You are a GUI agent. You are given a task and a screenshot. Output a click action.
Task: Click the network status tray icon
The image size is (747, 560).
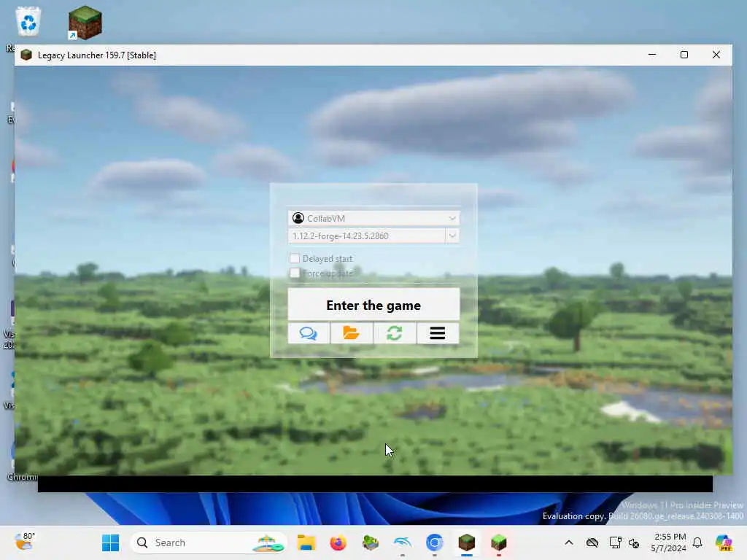point(615,542)
